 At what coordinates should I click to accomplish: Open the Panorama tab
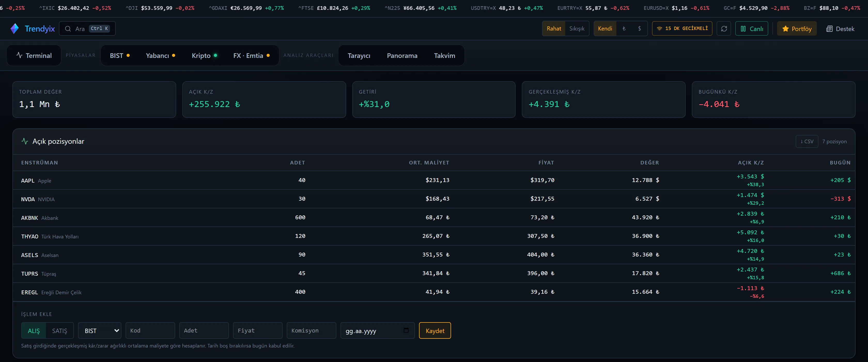[402, 55]
